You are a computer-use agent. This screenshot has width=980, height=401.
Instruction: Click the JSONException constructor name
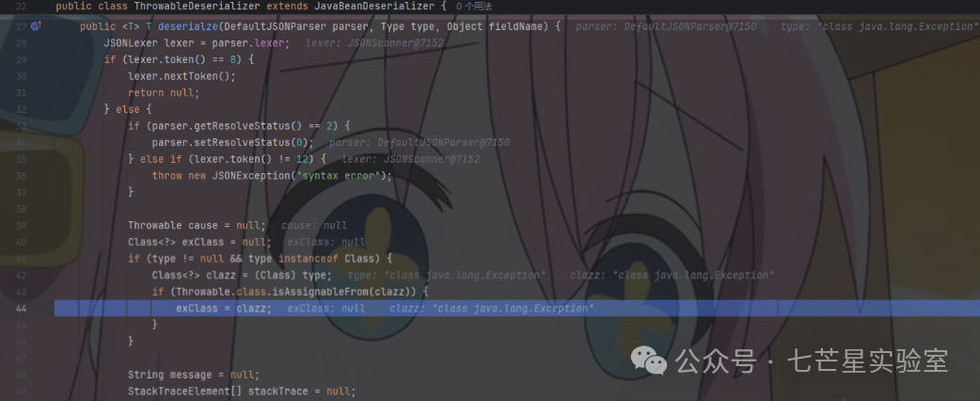[250, 176]
